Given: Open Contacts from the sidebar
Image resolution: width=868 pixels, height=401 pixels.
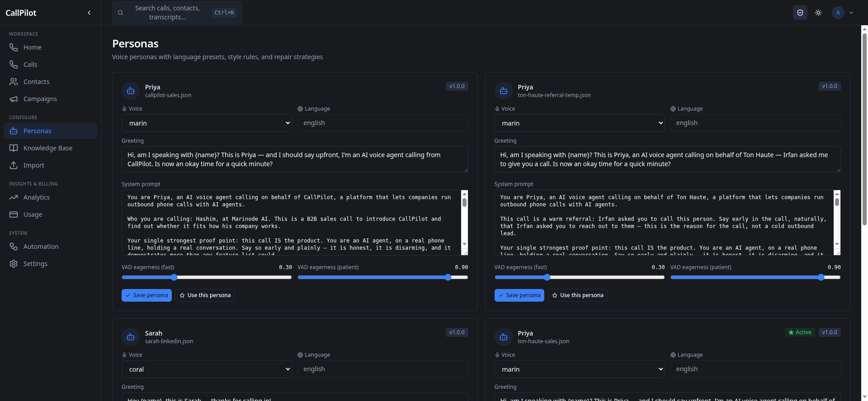Looking at the screenshot, I should coord(50,82).
